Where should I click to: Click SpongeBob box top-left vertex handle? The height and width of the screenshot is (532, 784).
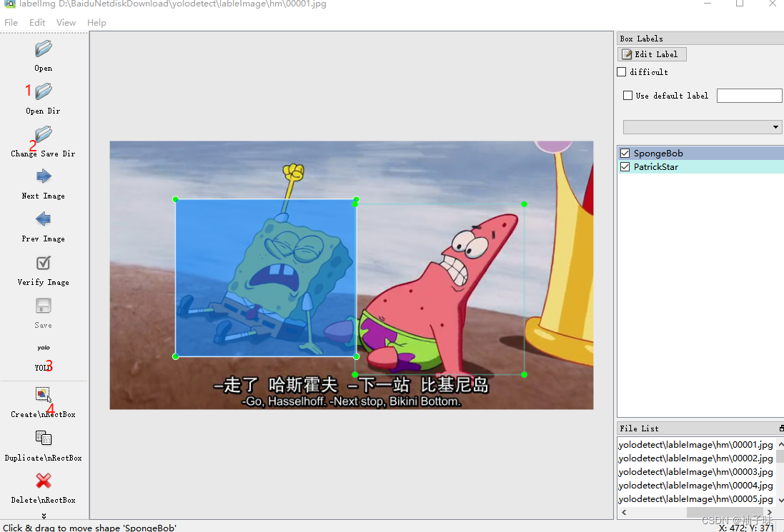[176, 199]
